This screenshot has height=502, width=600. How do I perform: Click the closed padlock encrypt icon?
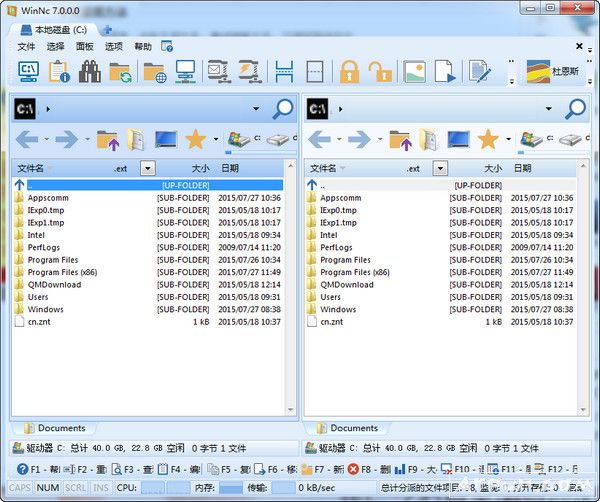pyautogui.click(x=349, y=72)
